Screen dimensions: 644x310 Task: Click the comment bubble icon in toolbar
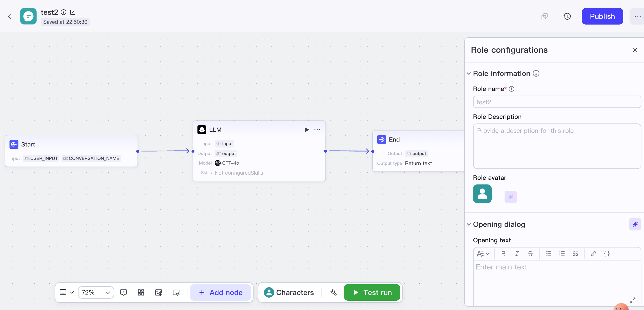click(123, 292)
